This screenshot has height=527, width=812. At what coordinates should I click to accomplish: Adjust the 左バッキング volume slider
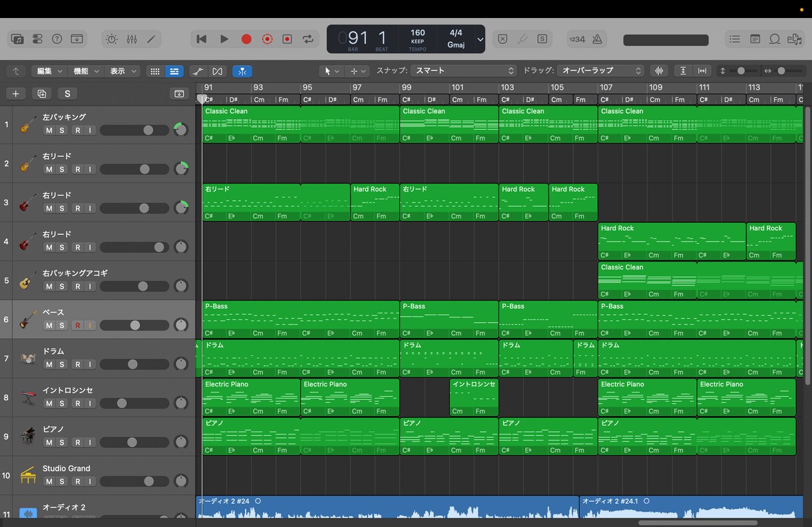(x=134, y=130)
